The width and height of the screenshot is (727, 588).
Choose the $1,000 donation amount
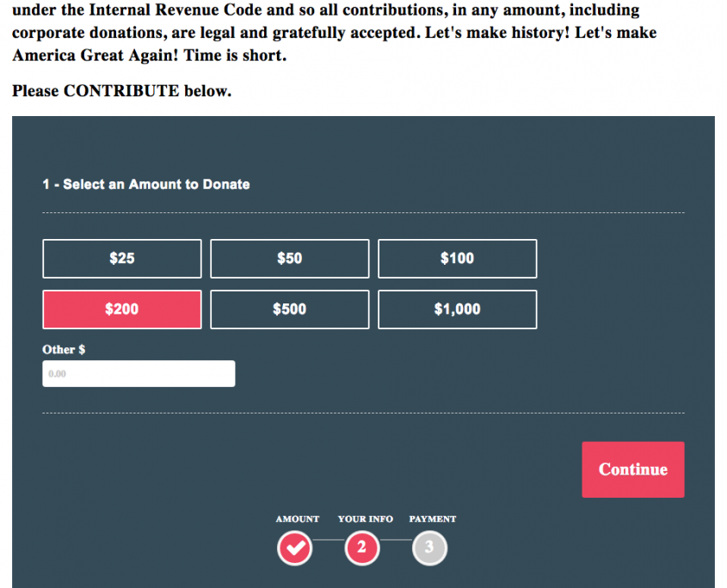pos(457,309)
